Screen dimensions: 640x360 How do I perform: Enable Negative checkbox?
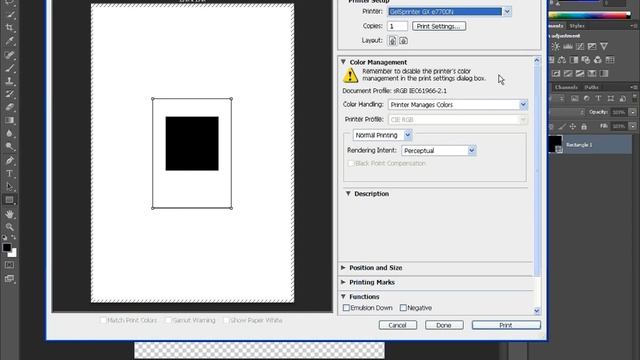click(x=403, y=308)
